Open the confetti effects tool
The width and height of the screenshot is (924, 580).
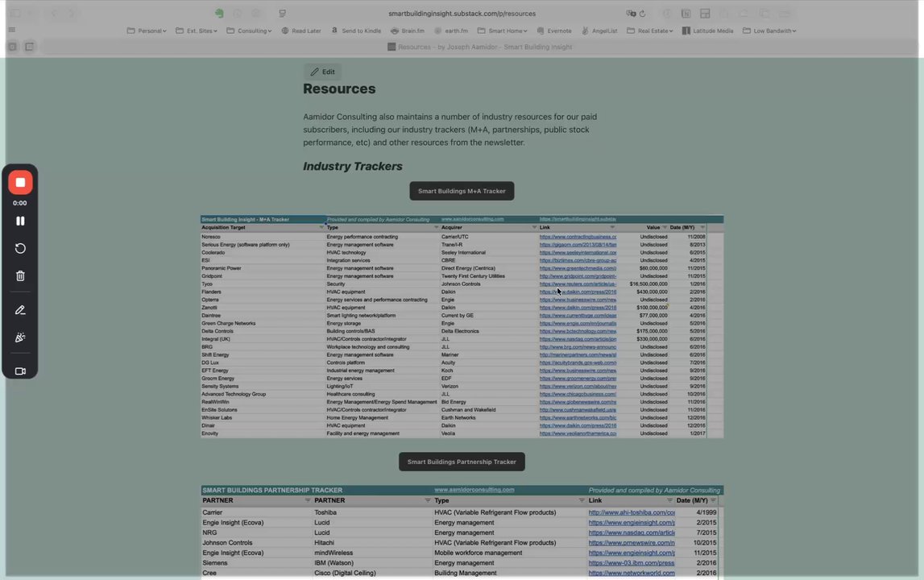pyautogui.click(x=20, y=338)
